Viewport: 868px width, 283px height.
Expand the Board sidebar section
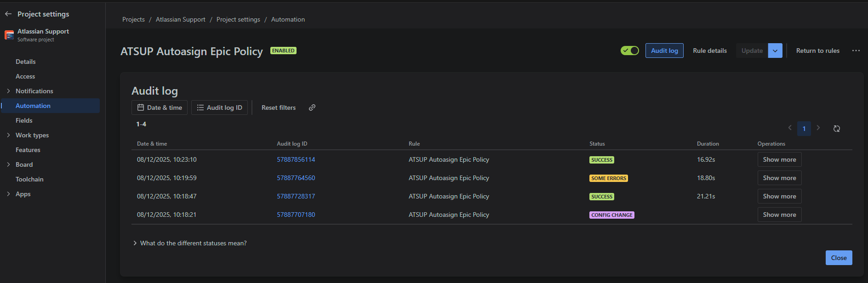click(8, 164)
